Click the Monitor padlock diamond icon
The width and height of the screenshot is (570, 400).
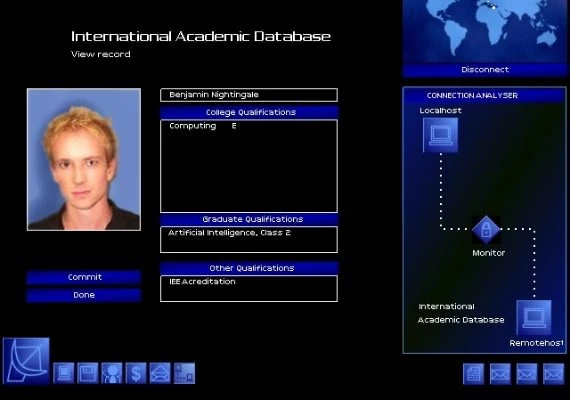[x=486, y=230]
